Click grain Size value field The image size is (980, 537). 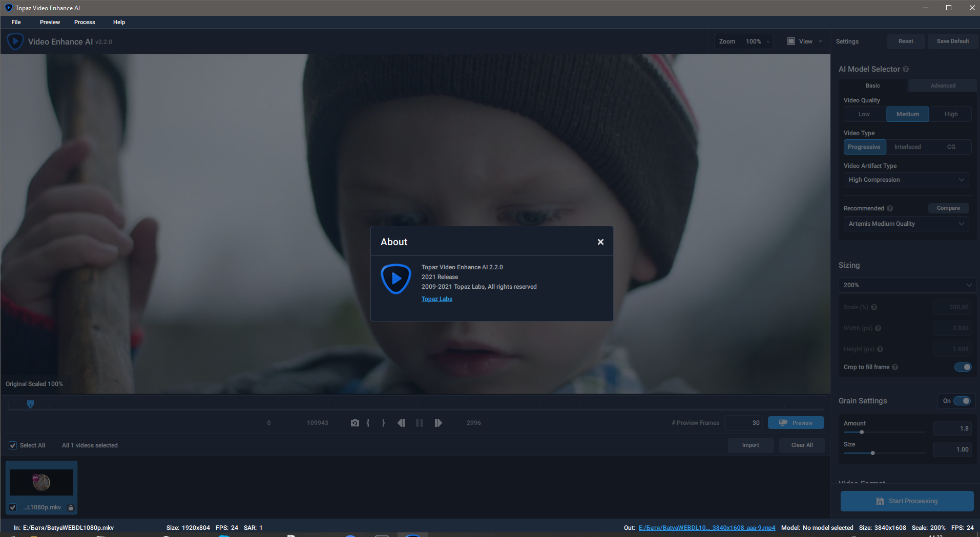click(x=952, y=449)
